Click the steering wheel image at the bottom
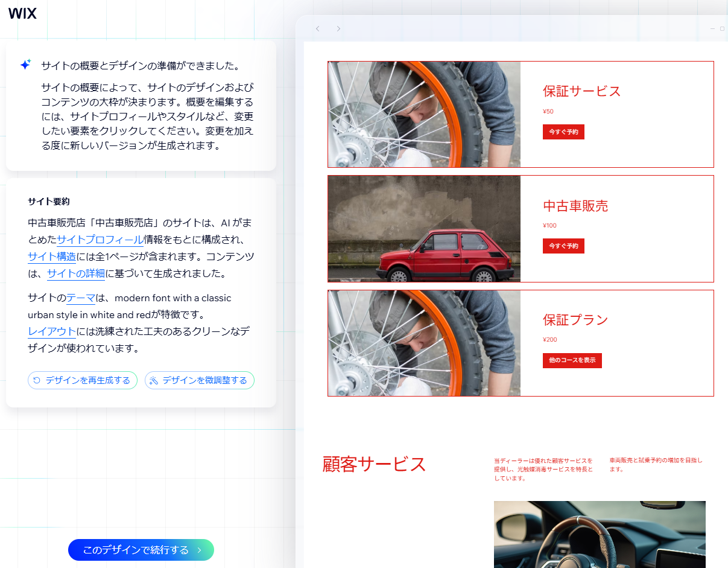Image resolution: width=728 pixels, height=568 pixels. tap(600, 534)
